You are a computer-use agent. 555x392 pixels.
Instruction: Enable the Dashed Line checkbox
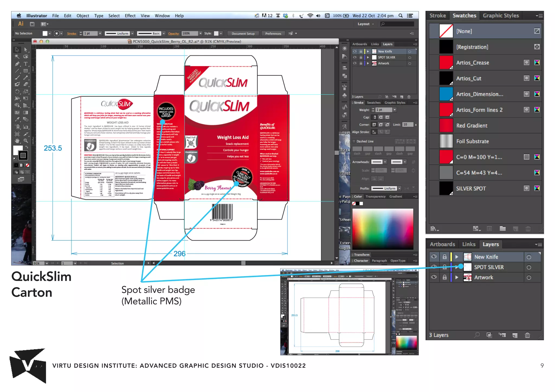pos(354,141)
